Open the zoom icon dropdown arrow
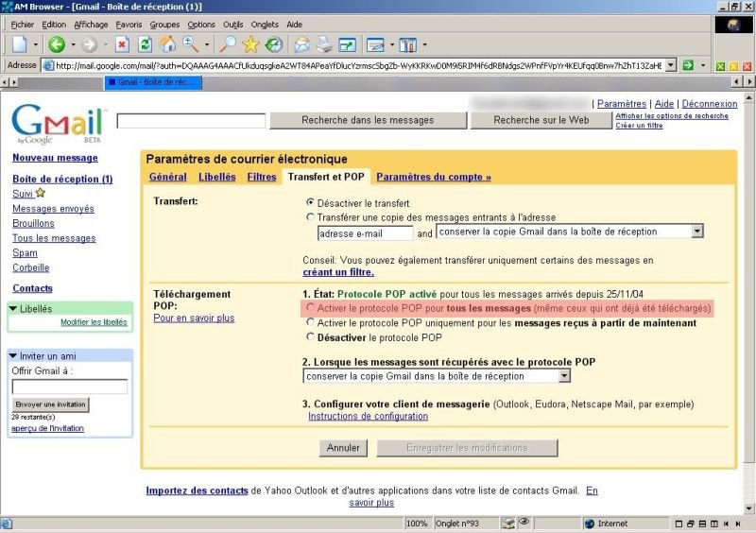The height and width of the screenshot is (533, 756). pyautogui.click(x=207, y=44)
